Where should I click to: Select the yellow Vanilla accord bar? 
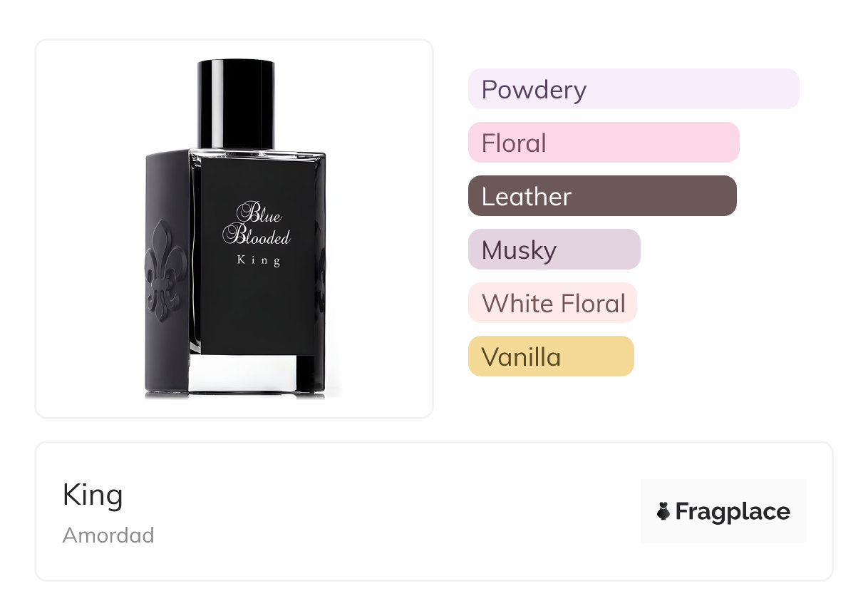click(x=551, y=356)
